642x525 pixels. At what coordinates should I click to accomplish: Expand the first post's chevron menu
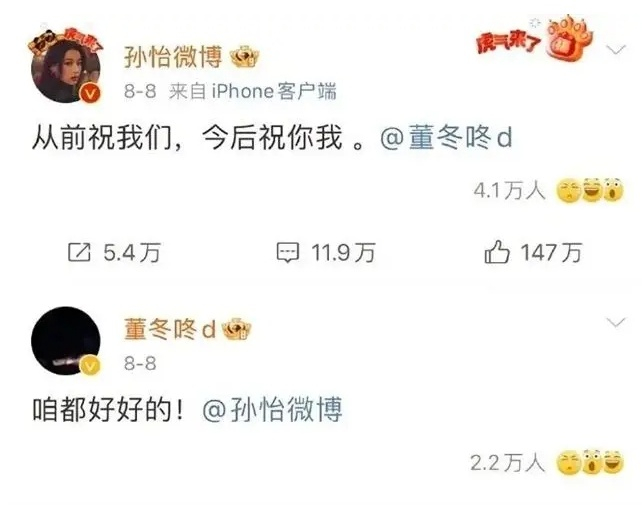(616, 50)
